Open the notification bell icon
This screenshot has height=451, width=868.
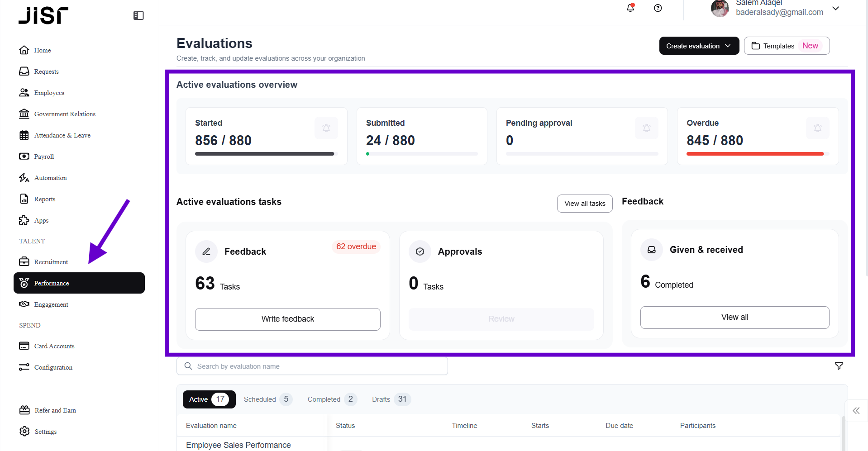pyautogui.click(x=630, y=8)
